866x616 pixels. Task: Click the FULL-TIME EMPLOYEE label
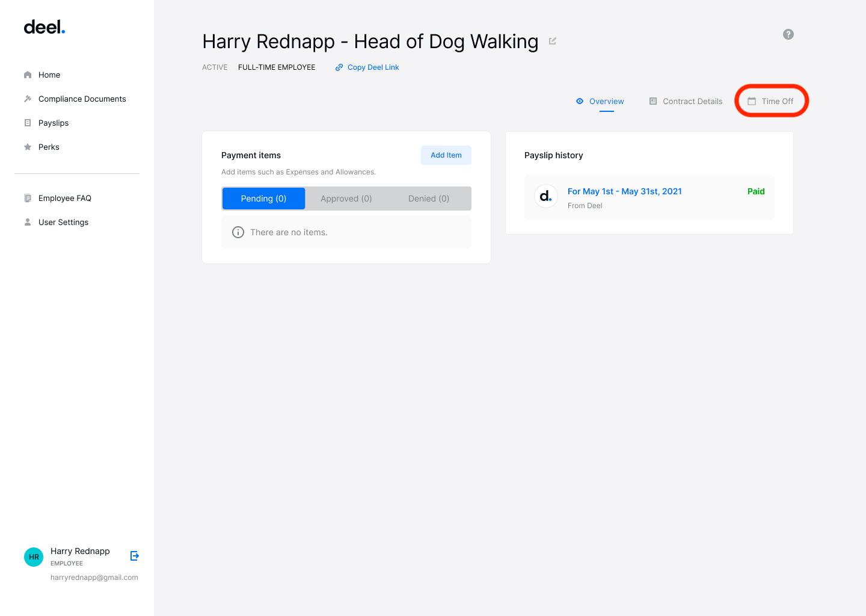click(277, 67)
